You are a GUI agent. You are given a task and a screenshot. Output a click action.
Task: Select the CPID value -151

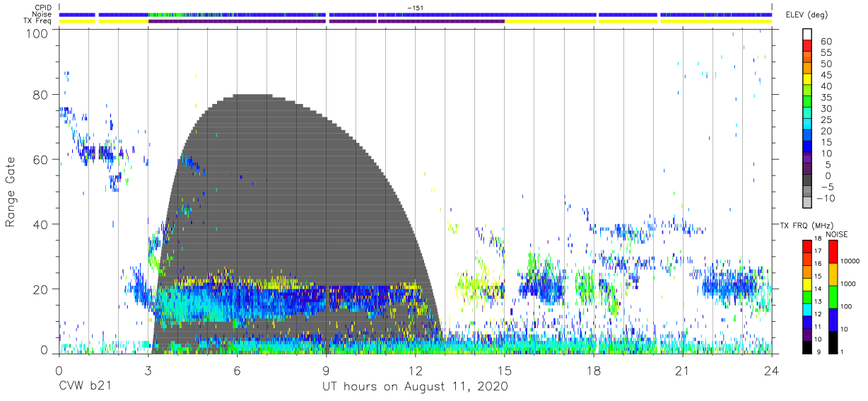tap(415, 7)
